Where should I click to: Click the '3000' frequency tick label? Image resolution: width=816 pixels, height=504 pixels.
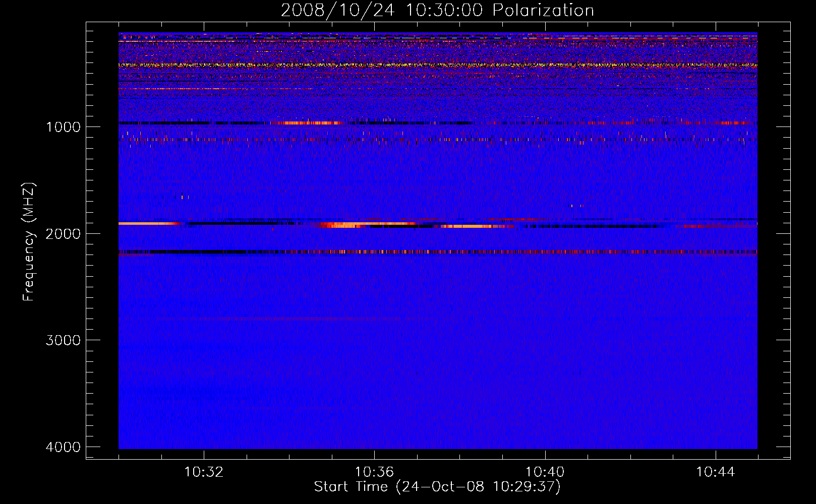coord(64,340)
